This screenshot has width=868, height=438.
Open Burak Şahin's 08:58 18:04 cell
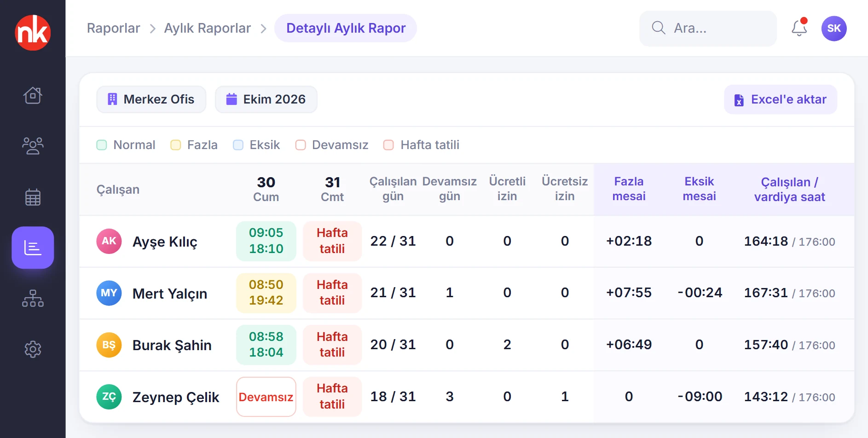[x=266, y=345]
